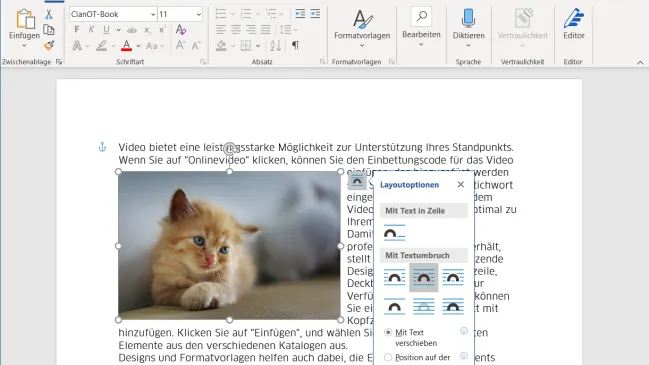Open the font name ClanOT-Book combo box
The height and width of the screenshot is (365, 649).
[x=113, y=14]
